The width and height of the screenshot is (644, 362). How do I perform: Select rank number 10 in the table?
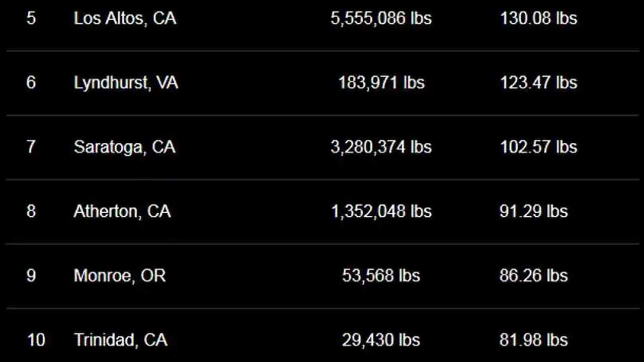click(36, 340)
